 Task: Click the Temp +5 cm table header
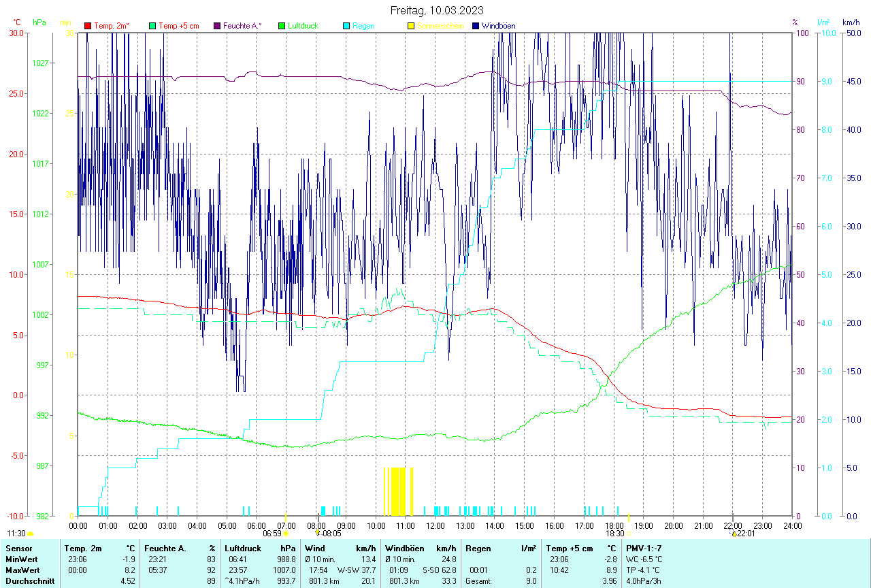coord(570,548)
